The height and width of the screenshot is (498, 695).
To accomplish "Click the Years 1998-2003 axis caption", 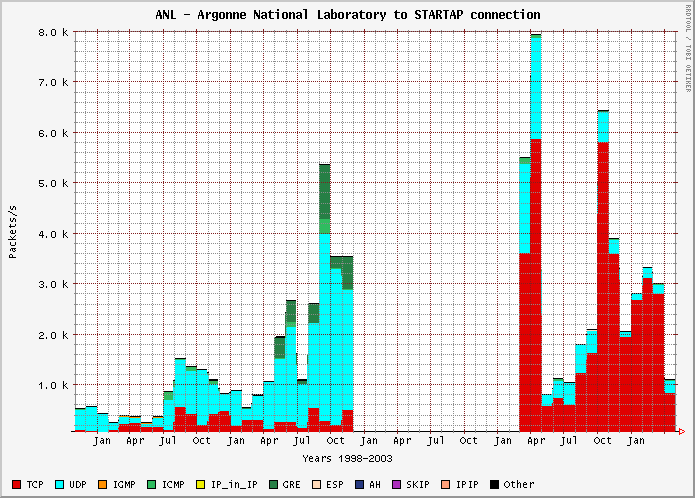I will click(x=347, y=459).
